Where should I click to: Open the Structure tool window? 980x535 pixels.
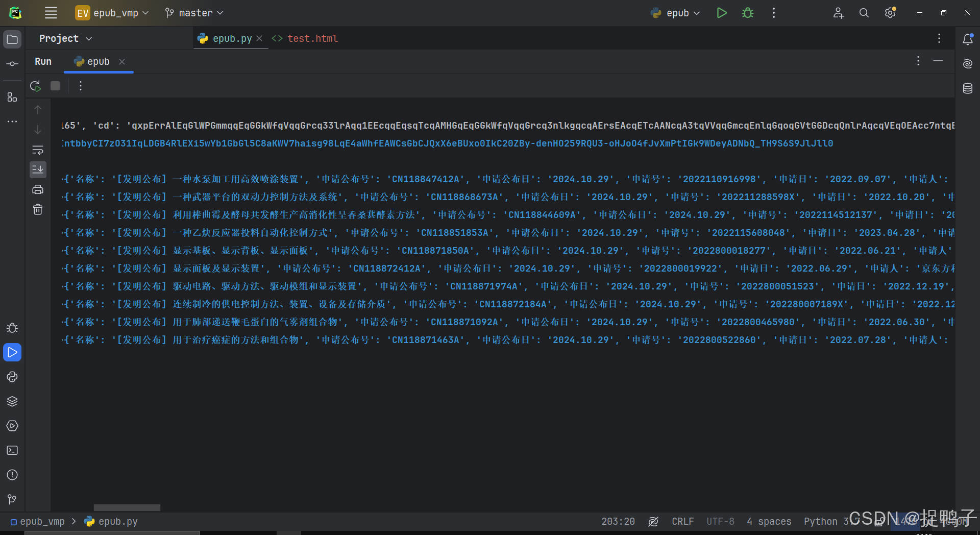(12, 96)
